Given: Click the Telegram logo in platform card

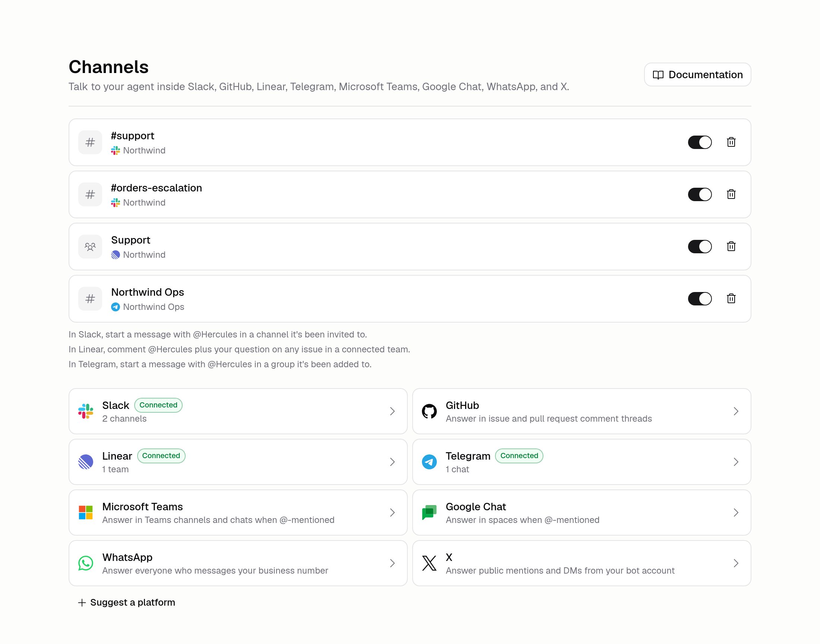Looking at the screenshot, I should (429, 462).
